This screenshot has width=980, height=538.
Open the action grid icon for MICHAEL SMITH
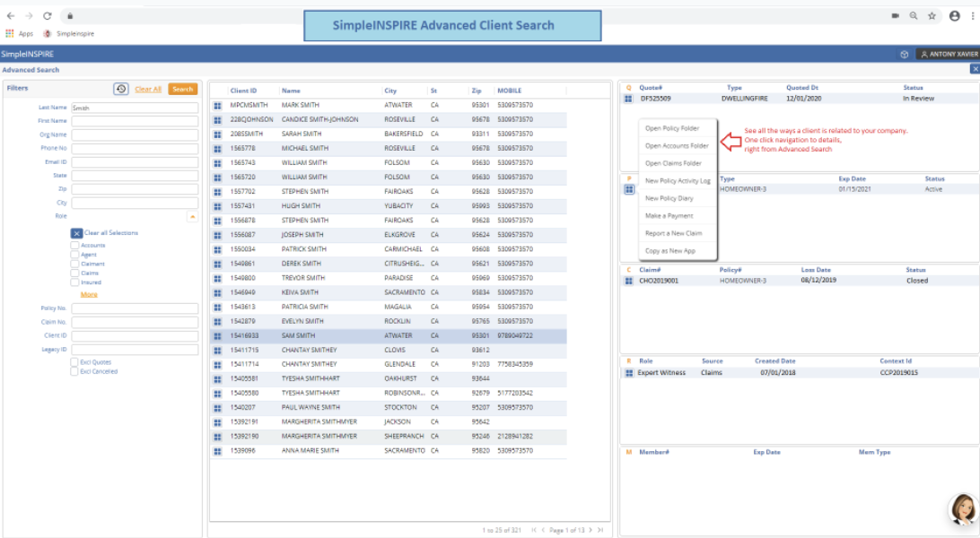click(x=217, y=149)
